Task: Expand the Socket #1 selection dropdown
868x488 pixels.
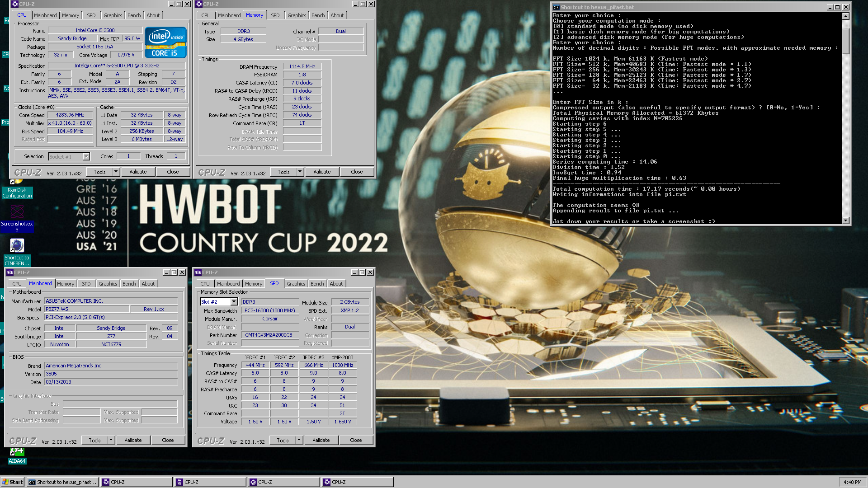Action: [x=86, y=156]
